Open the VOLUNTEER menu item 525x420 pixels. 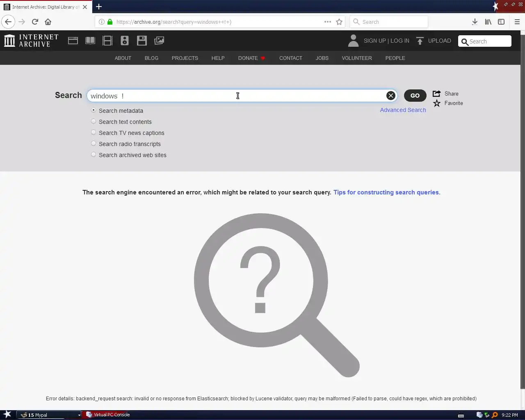[x=357, y=58]
